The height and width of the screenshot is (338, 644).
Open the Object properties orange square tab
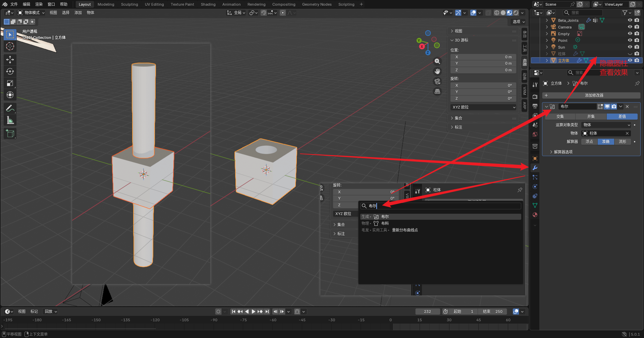coord(535,158)
